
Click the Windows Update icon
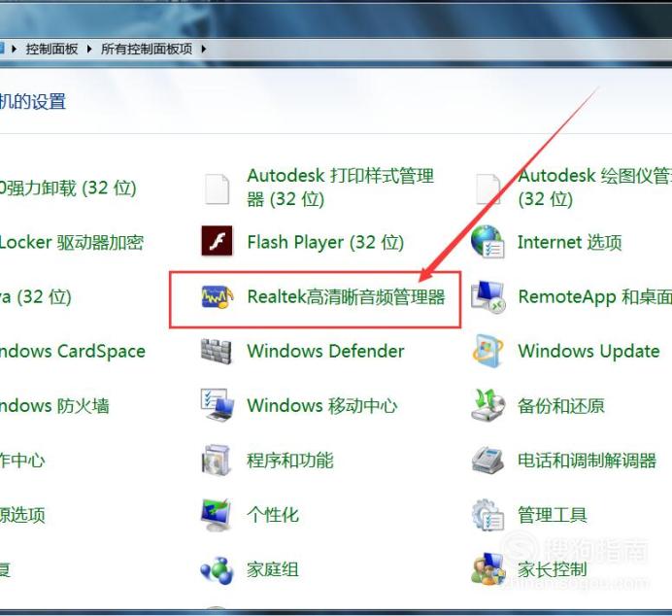tap(487, 351)
